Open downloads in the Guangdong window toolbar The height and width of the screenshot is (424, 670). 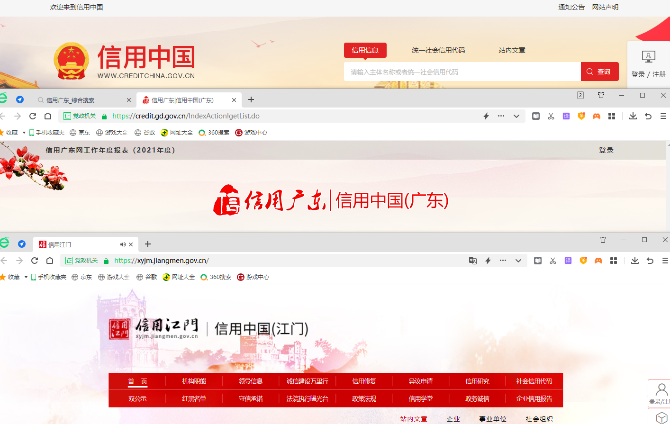coord(633,116)
